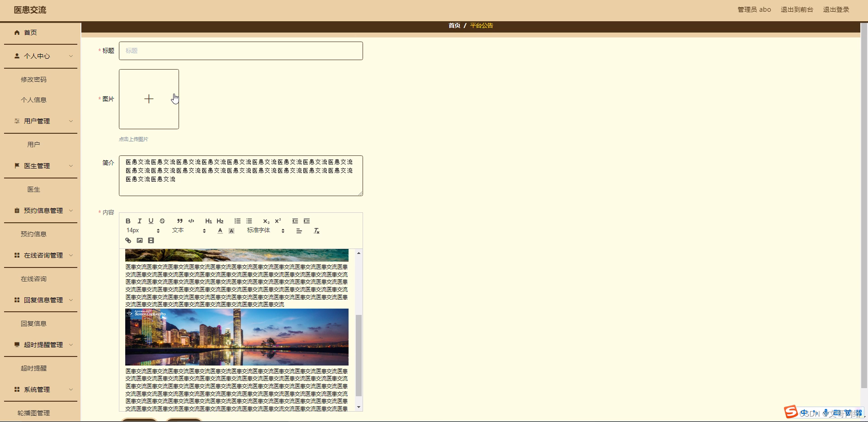Open the 首页 menu in the sidebar
The width and height of the screenshot is (868, 422).
[x=31, y=32]
